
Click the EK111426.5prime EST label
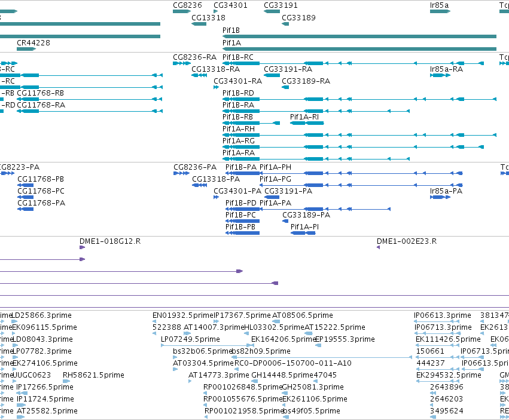449,339
